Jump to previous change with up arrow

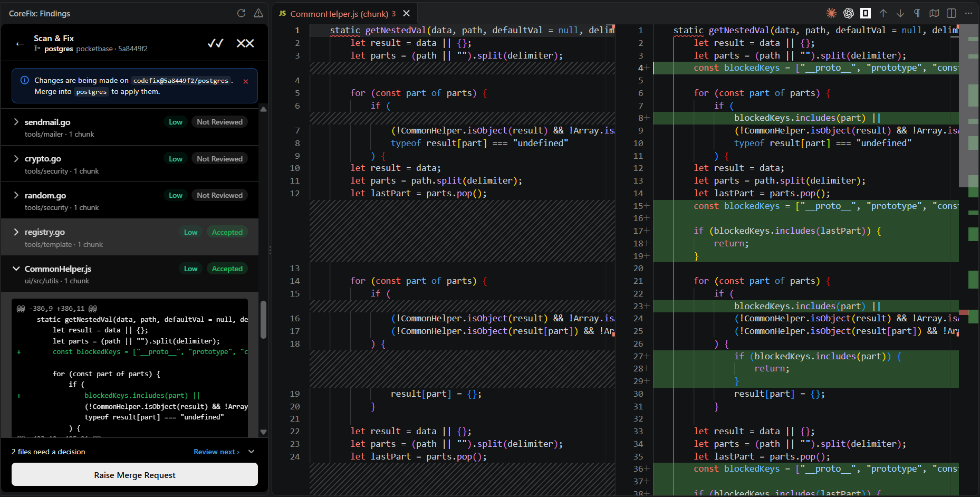click(883, 13)
